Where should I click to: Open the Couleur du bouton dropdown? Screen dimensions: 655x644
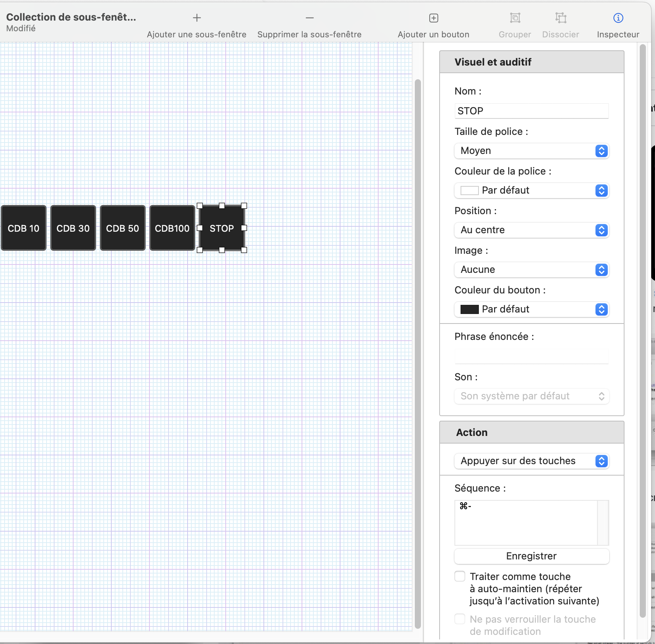[531, 309]
